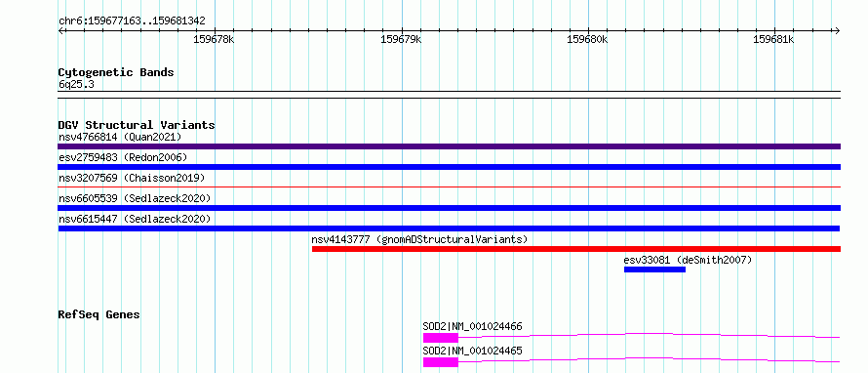
Task: Open nsv4143777 (gnomADStructuralVariants) label
Action: click(x=419, y=239)
